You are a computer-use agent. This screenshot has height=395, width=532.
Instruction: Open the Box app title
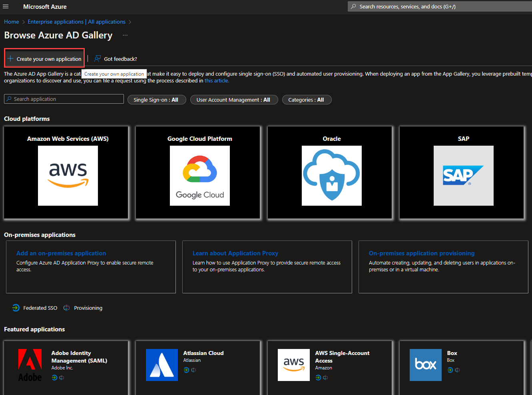pos(452,353)
